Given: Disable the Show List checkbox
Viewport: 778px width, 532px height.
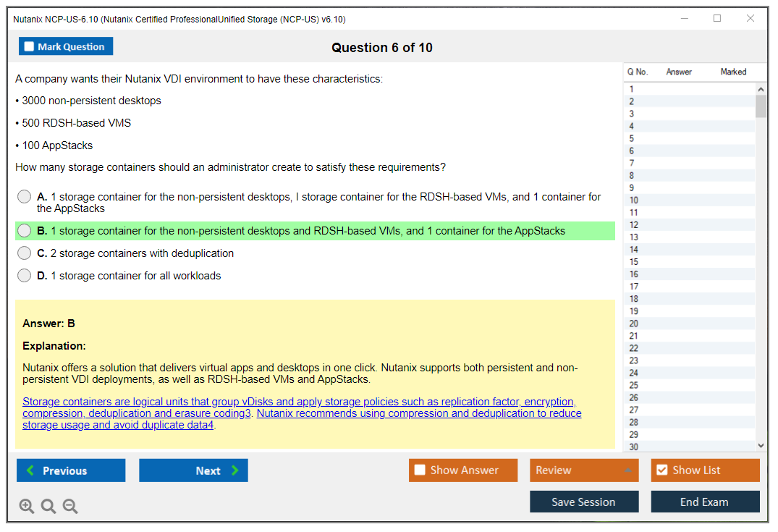Looking at the screenshot, I should click(x=661, y=470).
